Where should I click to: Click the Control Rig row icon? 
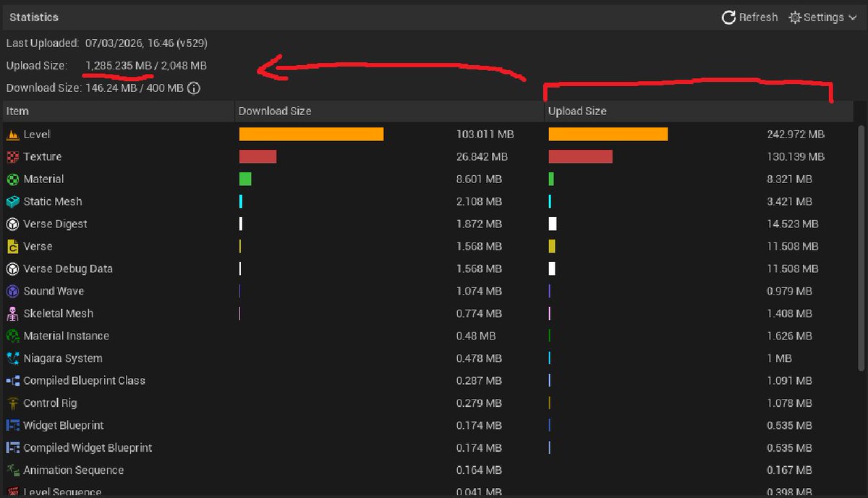(x=13, y=404)
